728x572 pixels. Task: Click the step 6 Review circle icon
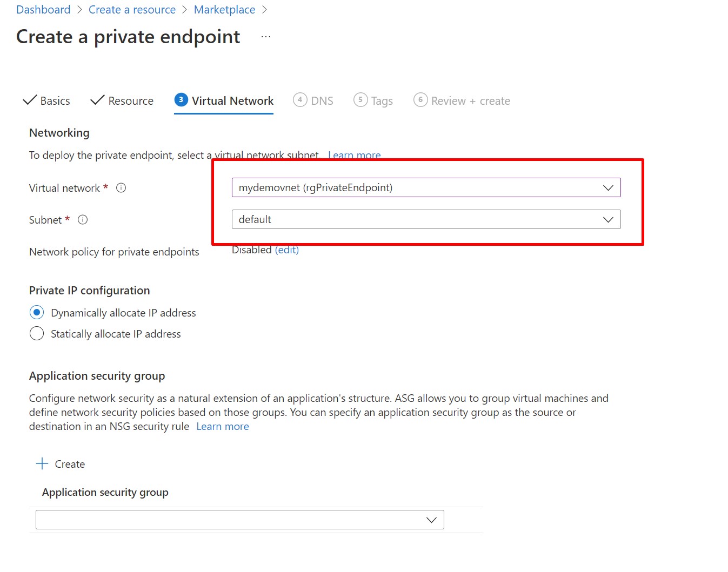coord(420,100)
